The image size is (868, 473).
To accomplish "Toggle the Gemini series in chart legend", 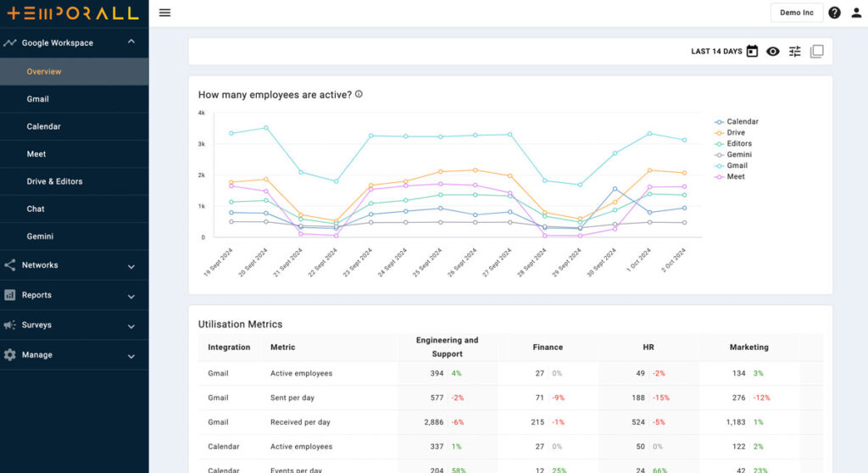I will (x=733, y=154).
